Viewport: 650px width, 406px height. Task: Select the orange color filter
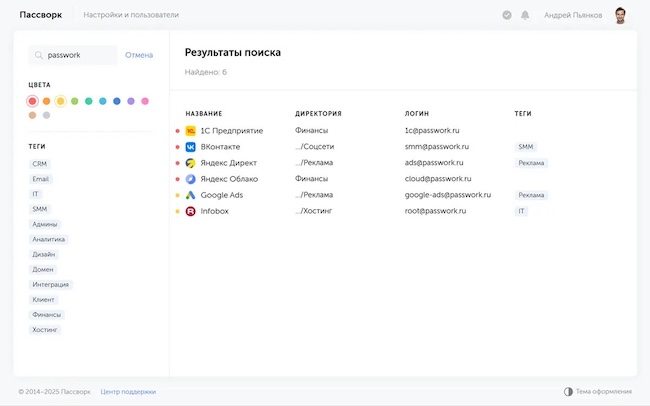(x=46, y=101)
